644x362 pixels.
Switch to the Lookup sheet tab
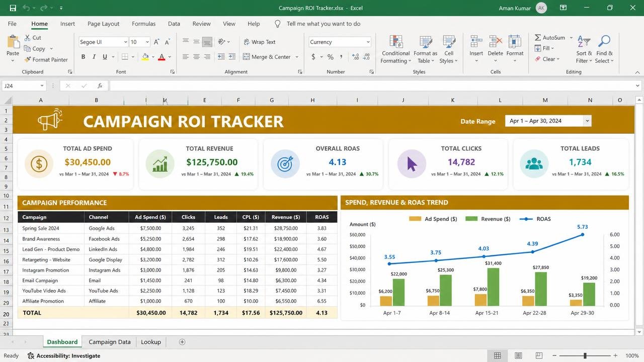pos(151,342)
